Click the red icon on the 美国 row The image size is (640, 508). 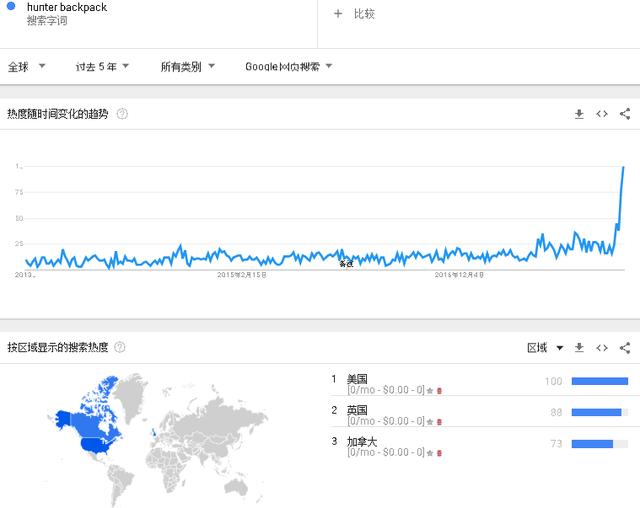pos(440,391)
